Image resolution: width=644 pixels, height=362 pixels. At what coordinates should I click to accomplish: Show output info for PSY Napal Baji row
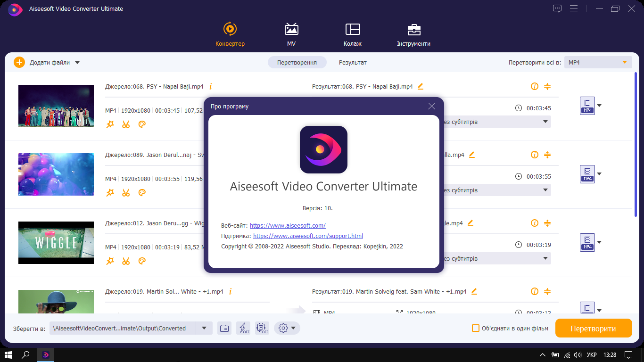point(534,86)
